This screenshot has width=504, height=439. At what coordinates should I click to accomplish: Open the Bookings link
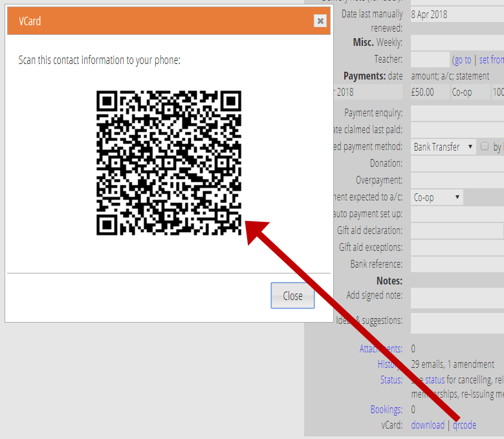pos(386,409)
